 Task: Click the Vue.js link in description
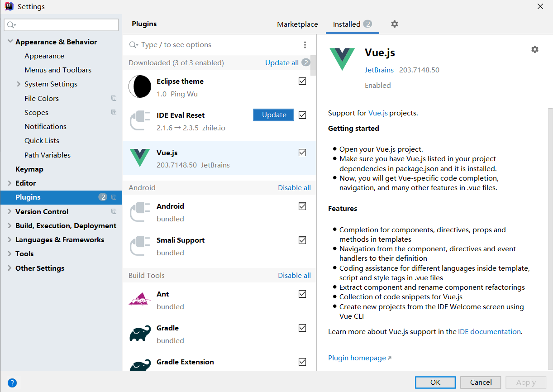pos(378,113)
